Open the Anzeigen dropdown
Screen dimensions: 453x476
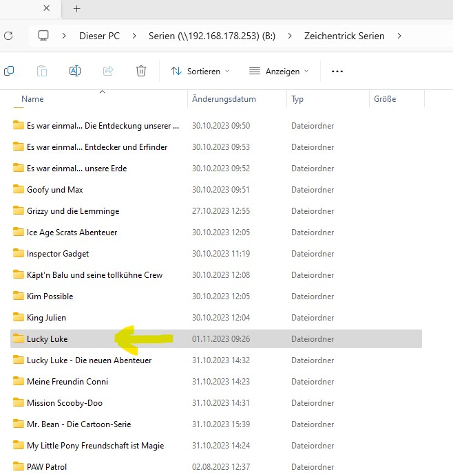tap(279, 72)
